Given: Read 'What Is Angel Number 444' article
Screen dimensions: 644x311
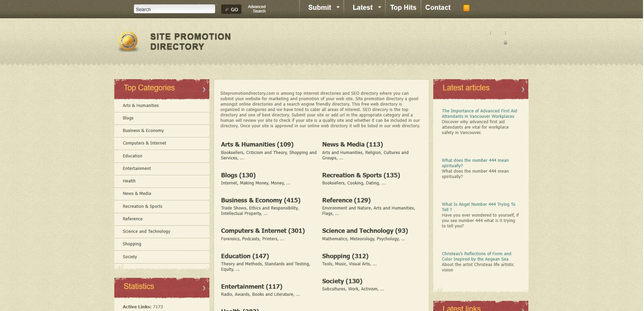Looking at the screenshot, I should [x=478, y=207].
